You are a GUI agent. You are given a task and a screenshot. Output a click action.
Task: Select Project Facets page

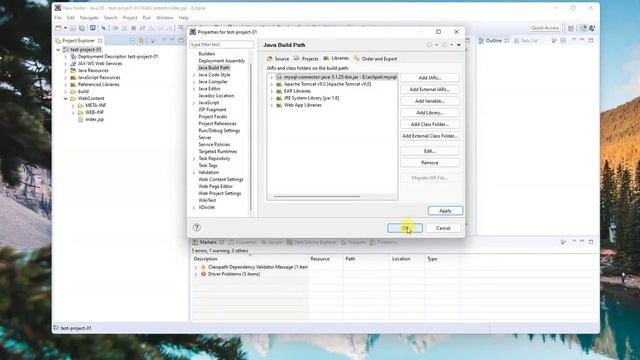[213, 116]
